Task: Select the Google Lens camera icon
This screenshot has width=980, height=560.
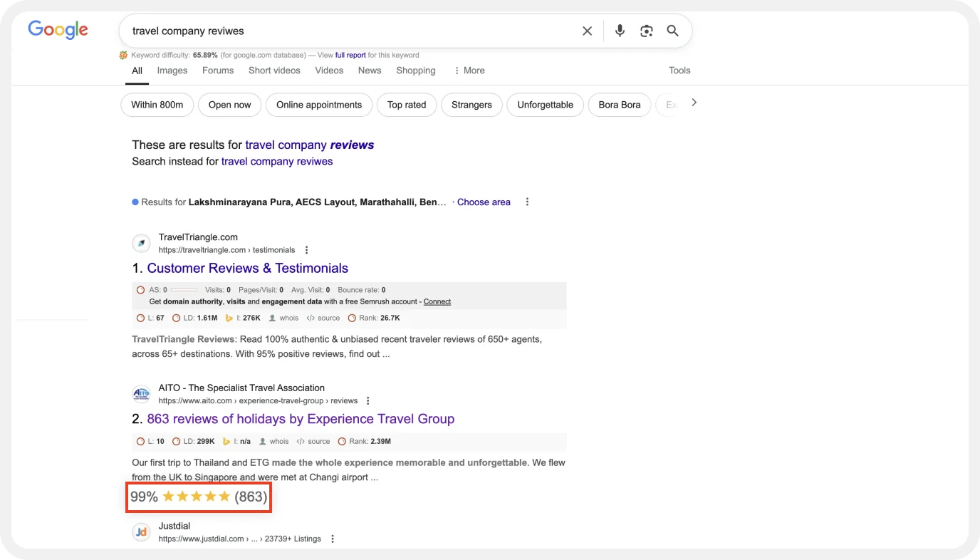Action: click(x=646, y=31)
